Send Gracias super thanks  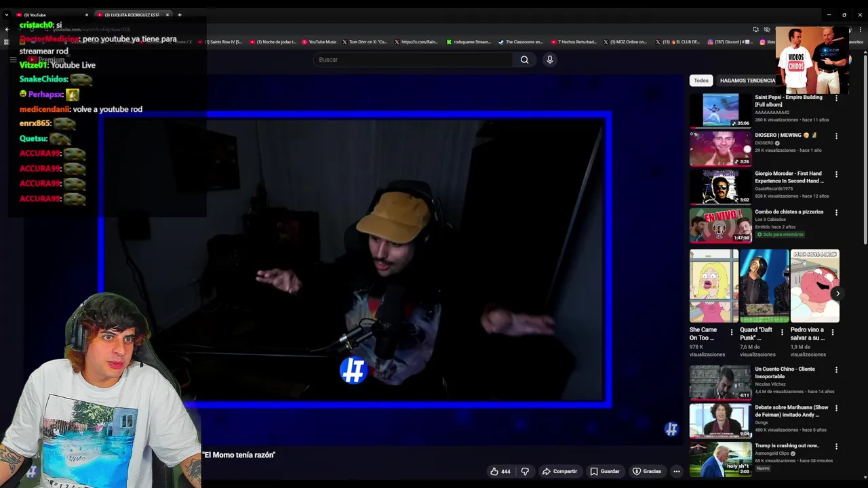pyautogui.click(x=646, y=471)
